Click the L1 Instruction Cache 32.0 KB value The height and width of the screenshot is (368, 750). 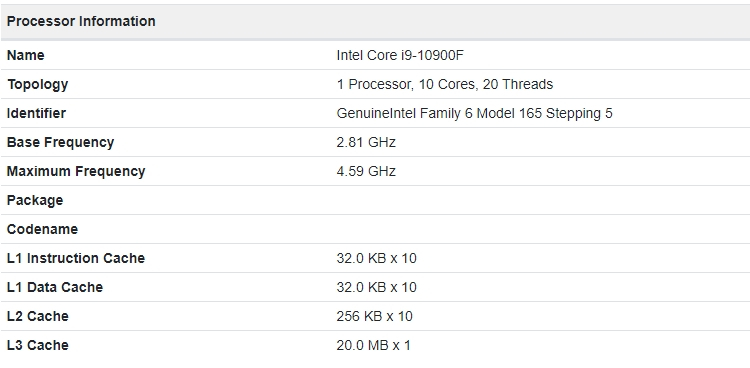tap(376, 258)
